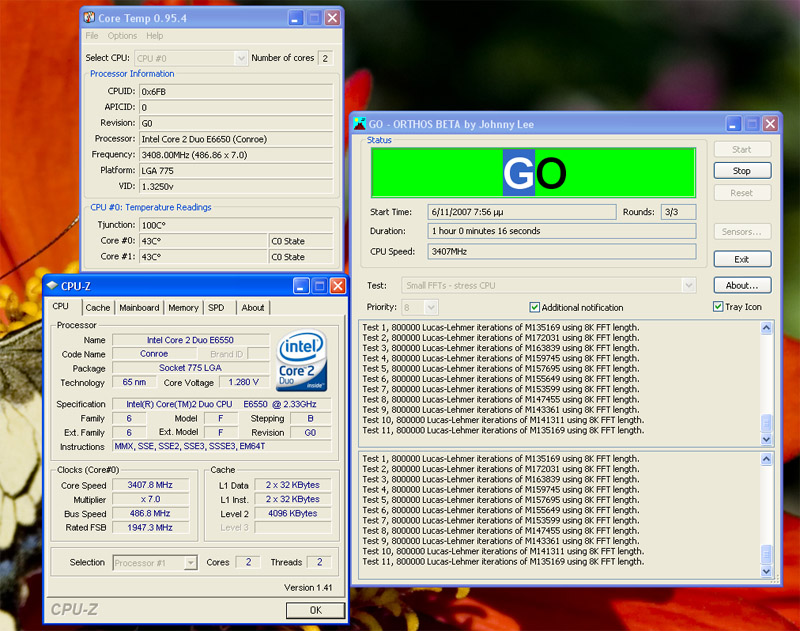Click the down arrow of the upper log scrollbar

pos(766,439)
